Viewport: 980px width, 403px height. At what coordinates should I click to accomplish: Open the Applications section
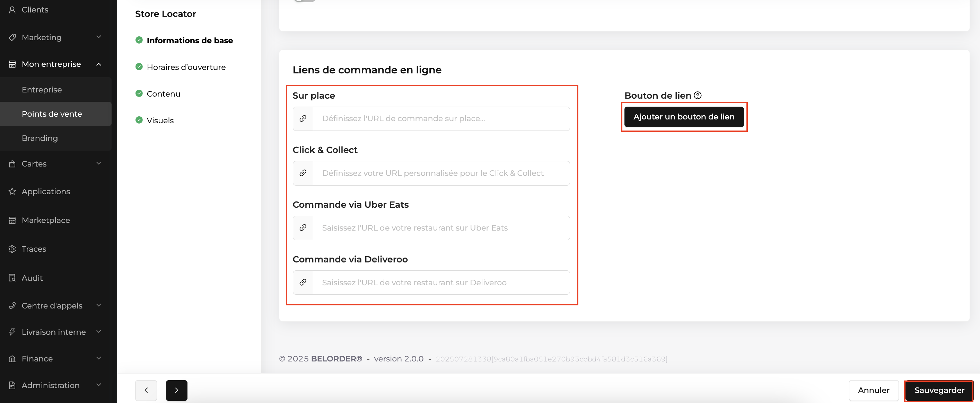coord(46,191)
